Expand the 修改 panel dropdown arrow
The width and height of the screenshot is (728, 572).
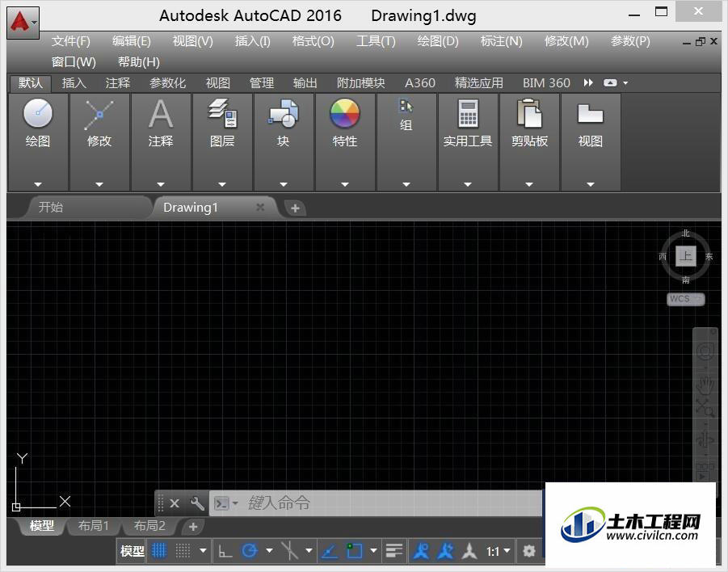pyautogui.click(x=99, y=184)
